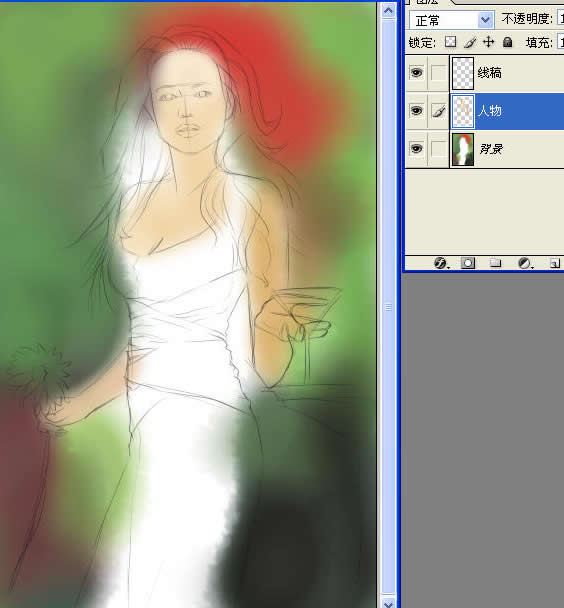This screenshot has width=564, height=608.
Task: Create a new layer group folder
Action: (495, 263)
